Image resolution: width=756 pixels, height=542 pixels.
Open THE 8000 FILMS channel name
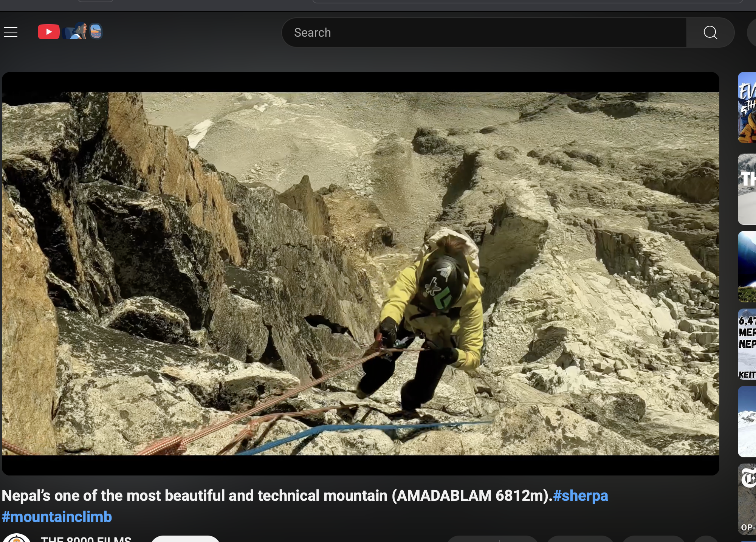point(86,539)
